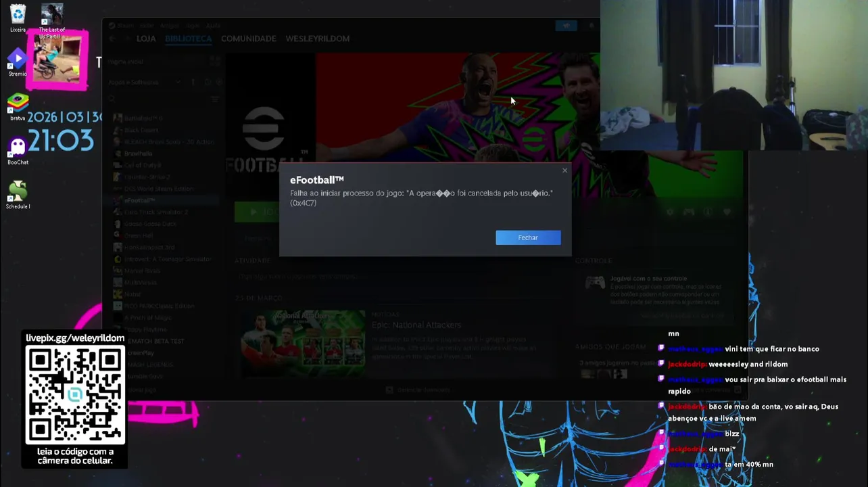
Task: Open the Schedule I desktop icon
Action: click(18, 195)
